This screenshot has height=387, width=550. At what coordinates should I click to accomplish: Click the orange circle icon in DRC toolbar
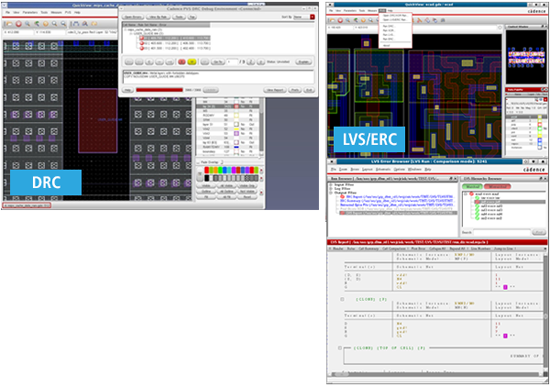pyautogui.click(x=45, y=24)
